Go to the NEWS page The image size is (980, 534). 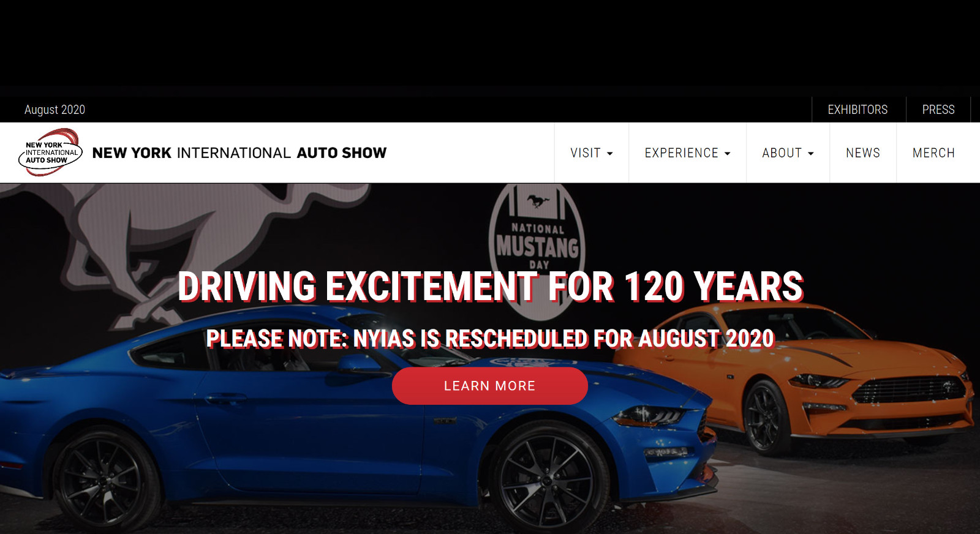tap(863, 152)
